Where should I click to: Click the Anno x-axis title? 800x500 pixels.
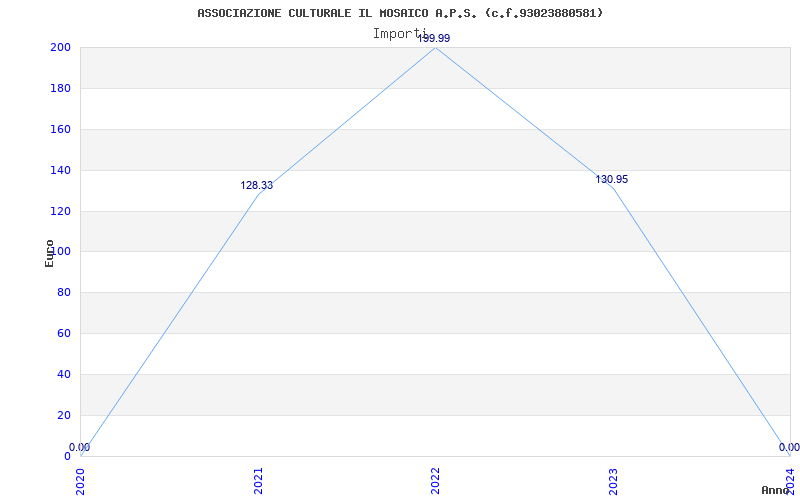click(x=776, y=490)
